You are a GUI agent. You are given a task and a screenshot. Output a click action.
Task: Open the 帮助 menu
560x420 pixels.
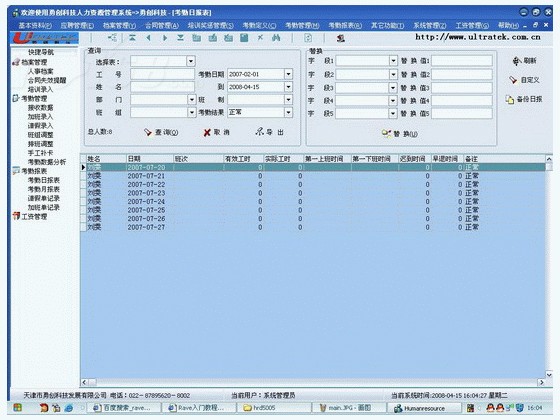(x=508, y=25)
